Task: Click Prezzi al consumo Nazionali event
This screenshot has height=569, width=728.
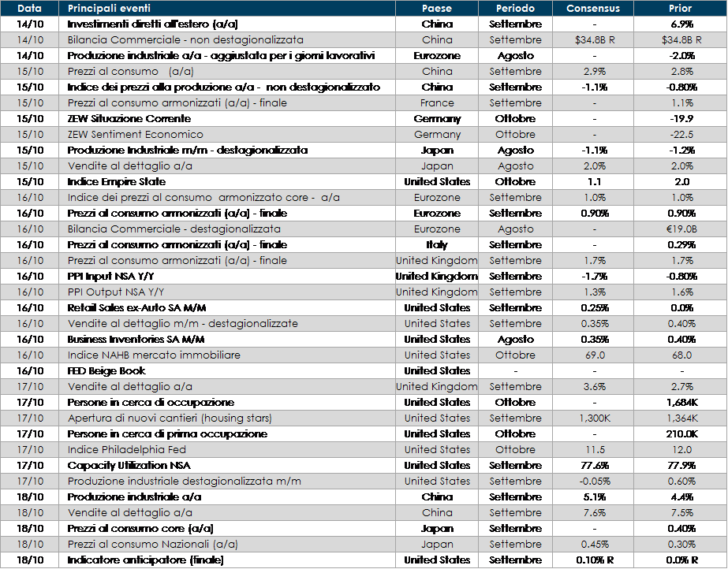Action: pos(153,545)
